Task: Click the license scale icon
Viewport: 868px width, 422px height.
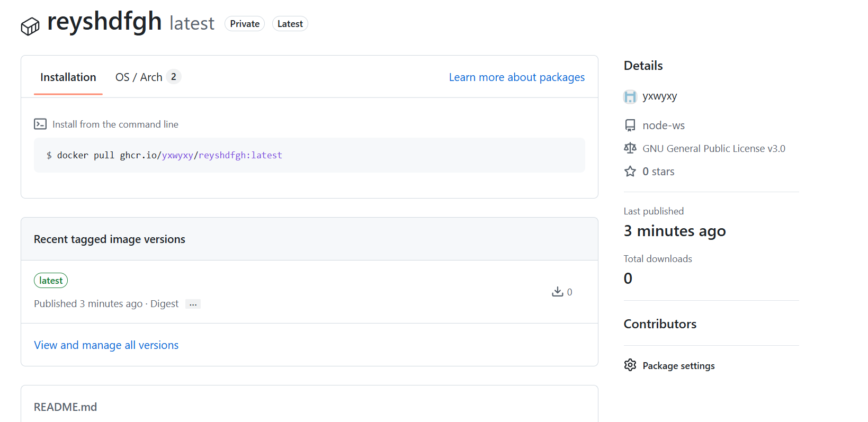Action: click(630, 148)
